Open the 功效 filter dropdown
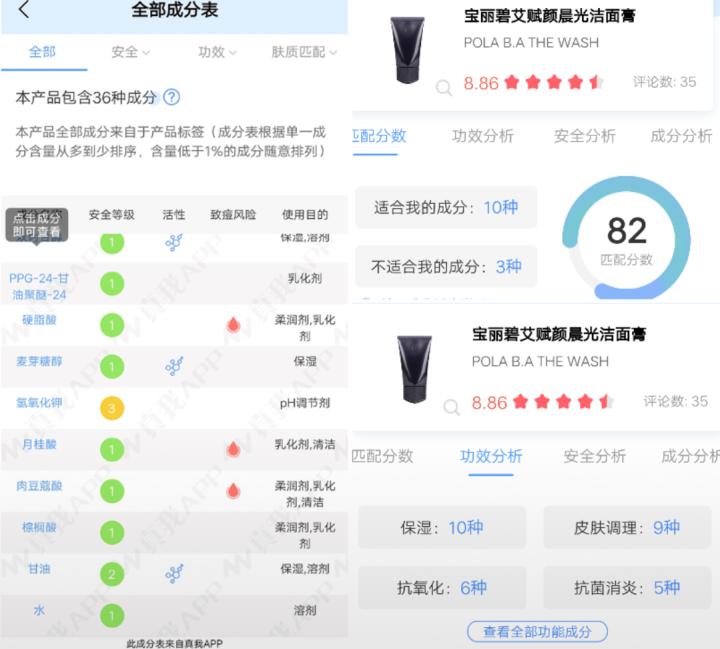720x649 pixels. click(217, 52)
